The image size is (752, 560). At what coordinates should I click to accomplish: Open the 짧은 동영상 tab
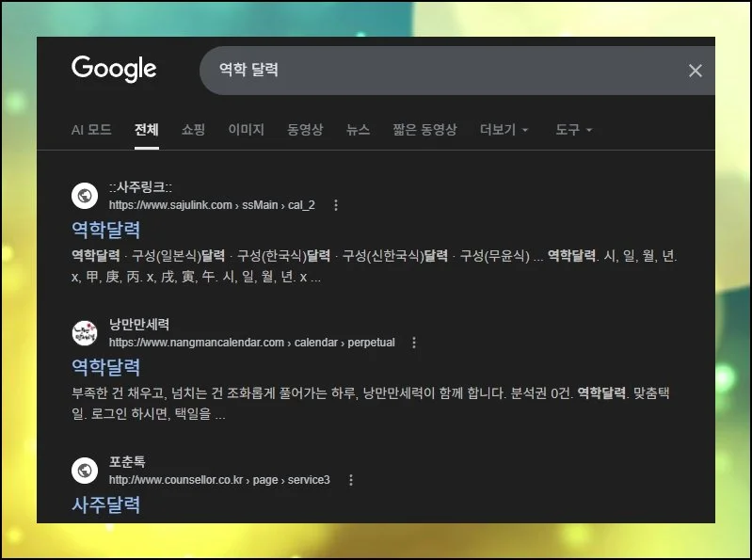pos(424,130)
